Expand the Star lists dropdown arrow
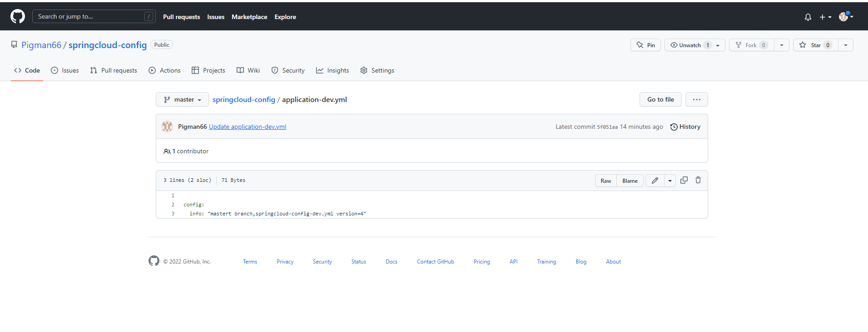Screen dimensions: 868x332 coord(846,45)
